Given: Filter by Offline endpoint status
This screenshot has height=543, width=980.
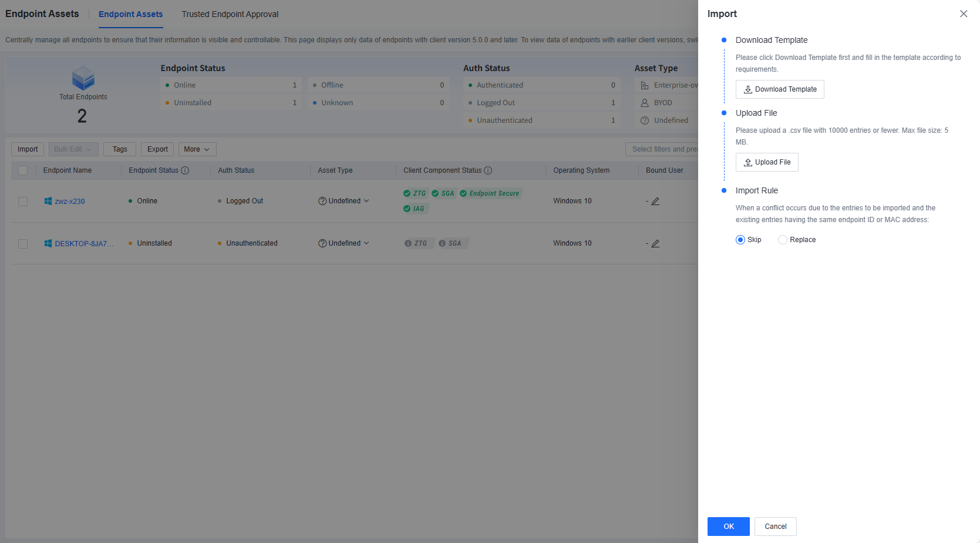Looking at the screenshot, I should click(378, 85).
